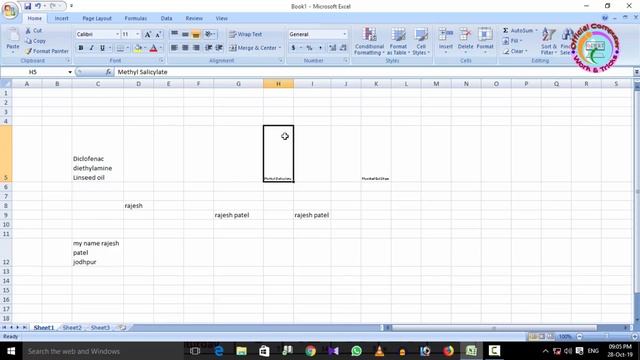640x360 pixels.
Task: Open the Clear menu
Action: point(515,51)
